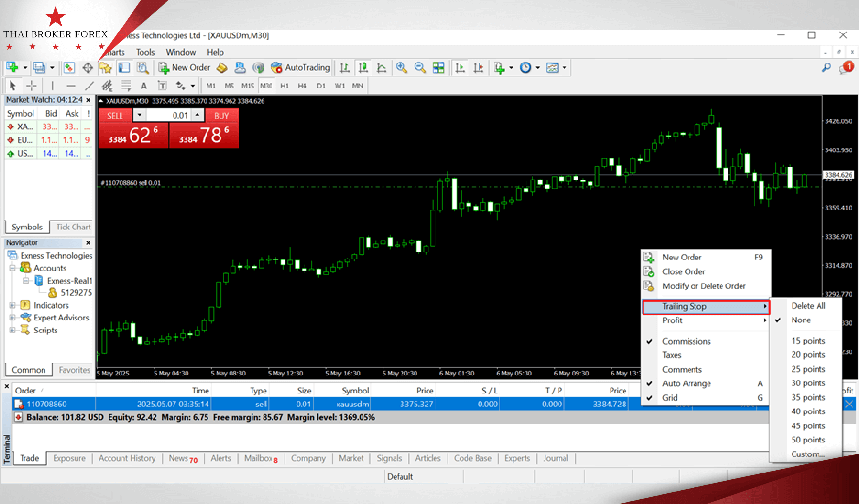Toggle the Grid option
The height and width of the screenshot is (504, 859).
tap(706, 398)
